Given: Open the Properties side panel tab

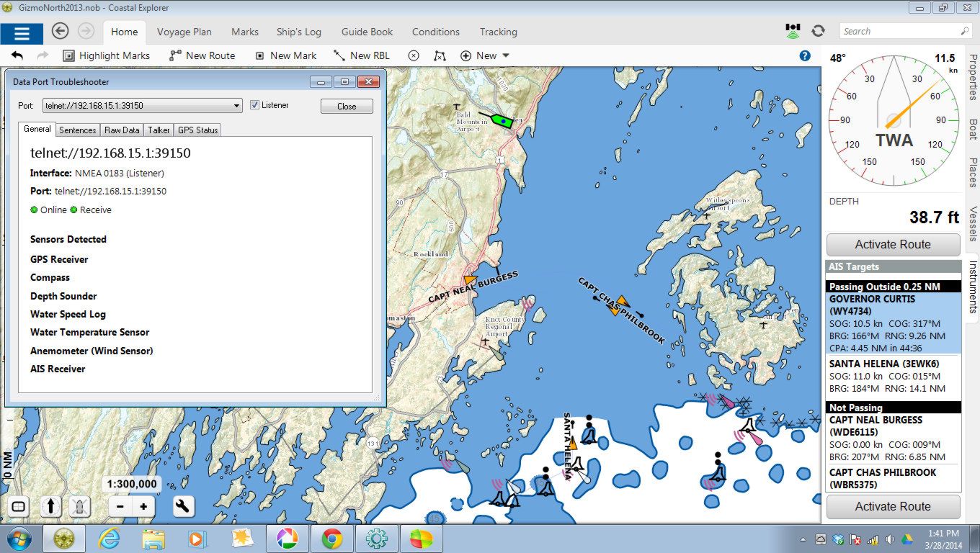Looking at the screenshot, I should coord(973,78).
